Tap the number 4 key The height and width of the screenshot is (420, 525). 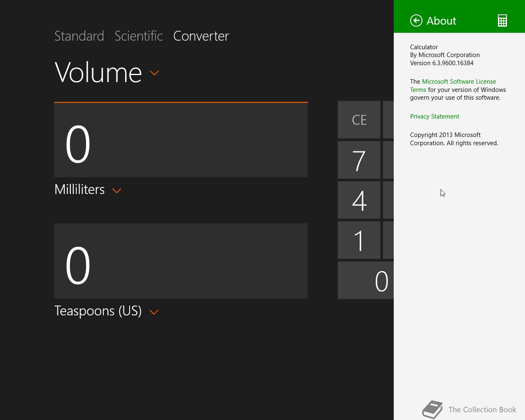click(x=359, y=200)
